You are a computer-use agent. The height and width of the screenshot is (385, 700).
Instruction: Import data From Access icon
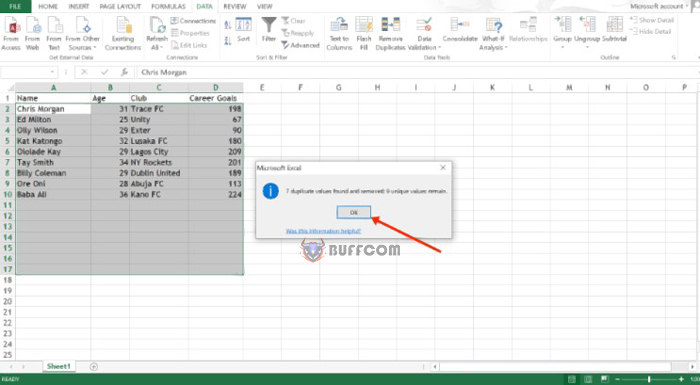click(11, 25)
